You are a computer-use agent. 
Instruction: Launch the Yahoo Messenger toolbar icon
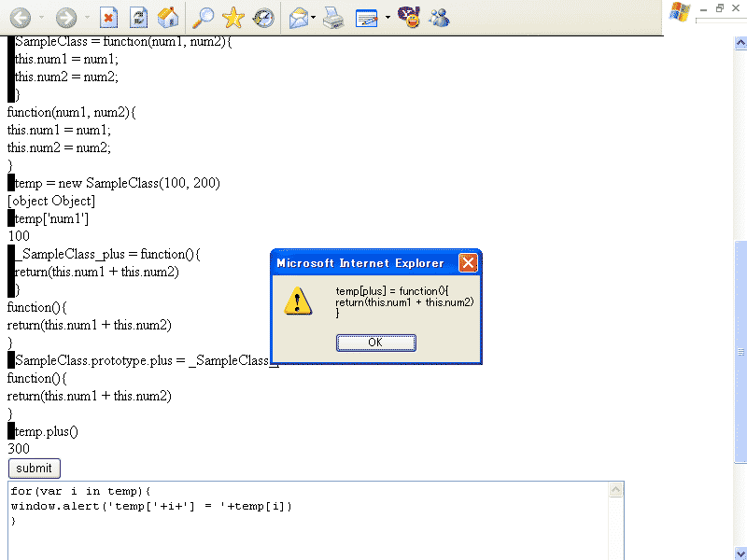tap(409, 17)
